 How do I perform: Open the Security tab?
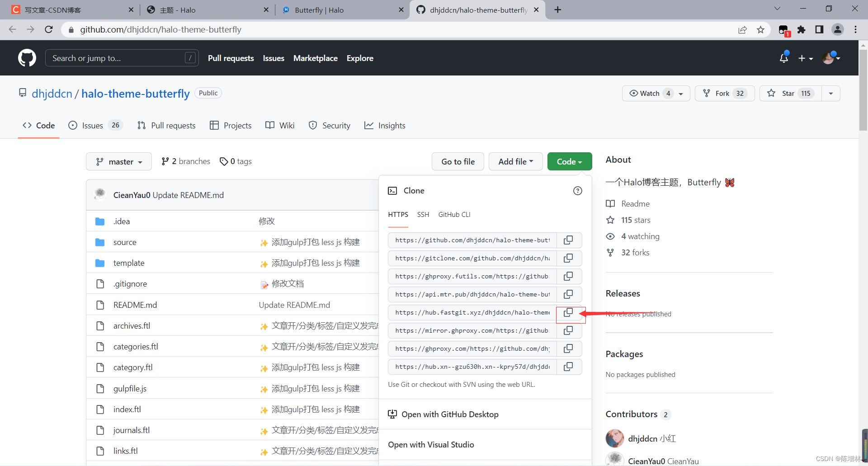(x=330, y=125)
